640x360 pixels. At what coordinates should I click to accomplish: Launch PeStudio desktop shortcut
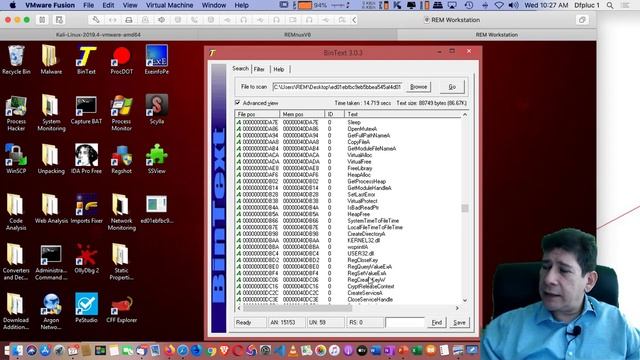86,308
